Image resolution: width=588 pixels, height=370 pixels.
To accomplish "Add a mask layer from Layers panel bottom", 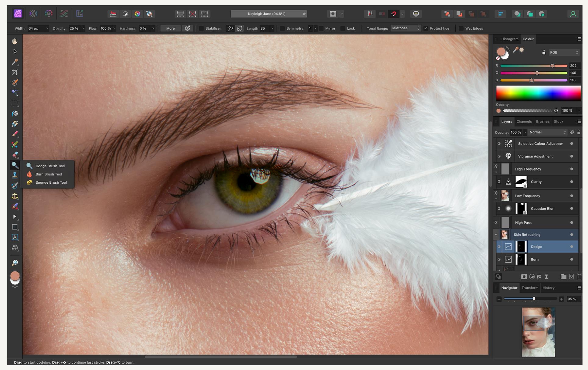I will pos(524,277).
